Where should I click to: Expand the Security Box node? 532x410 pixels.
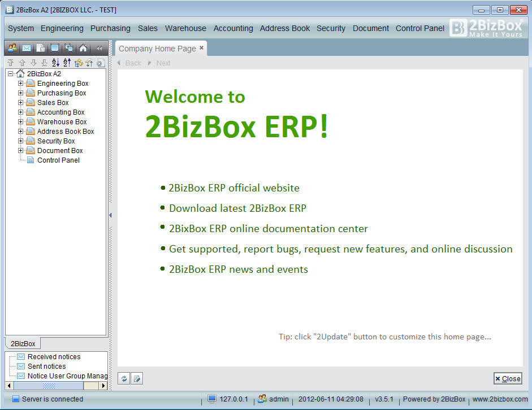click(21, 141)
